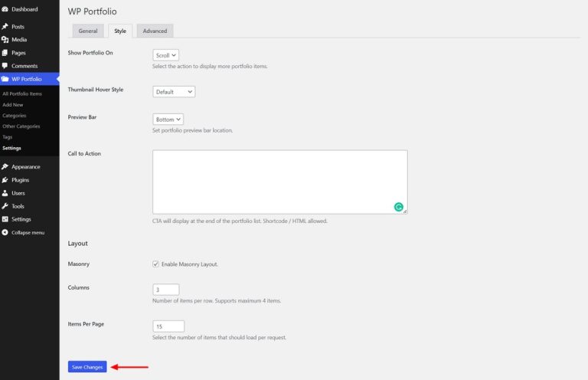Open the Appearance menu

tap(26, 166)
